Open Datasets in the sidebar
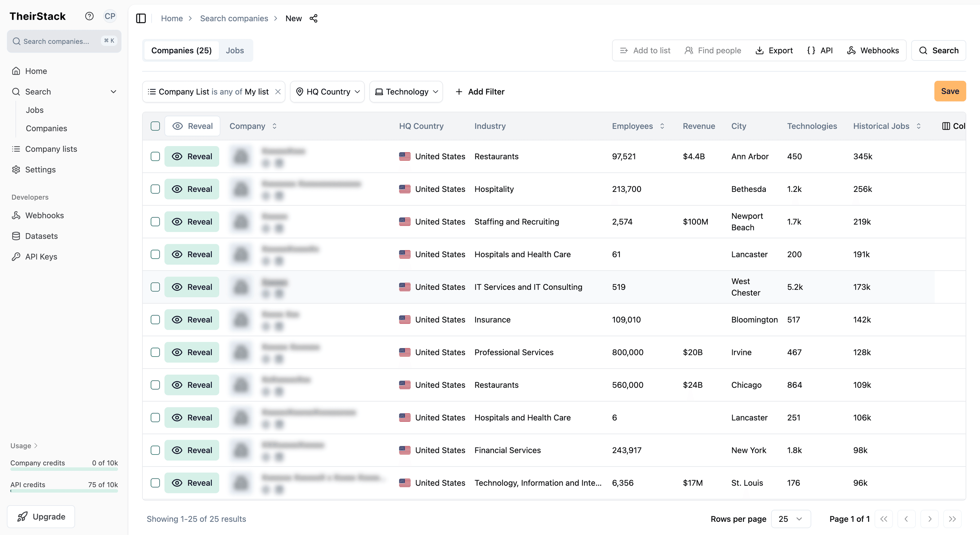 [41, 236]
